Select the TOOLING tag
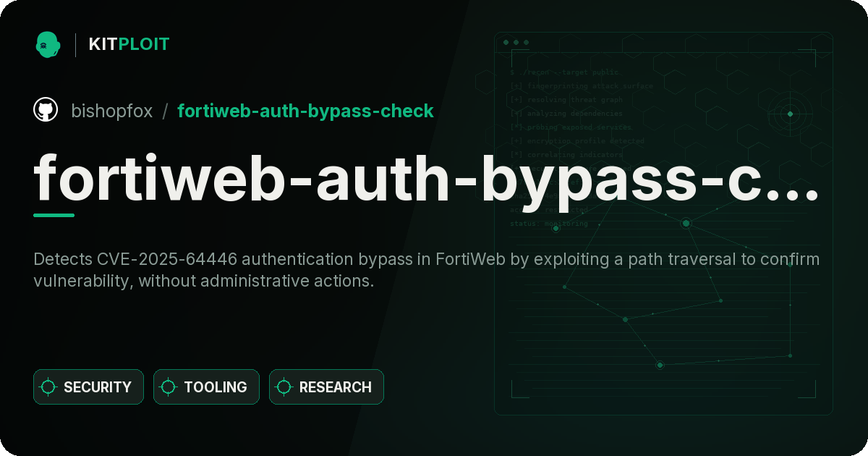The image size is (868, 456). pos(206,387)
